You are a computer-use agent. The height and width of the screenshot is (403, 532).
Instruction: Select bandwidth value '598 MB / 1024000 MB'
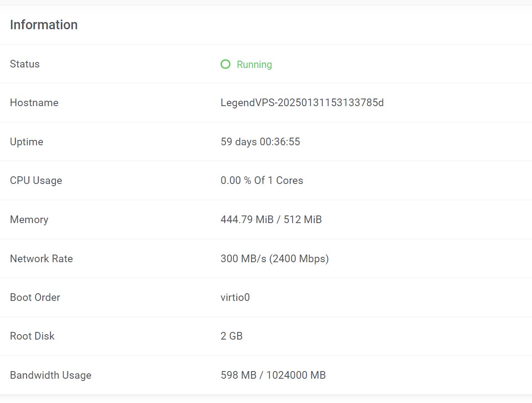tap(273, 375)
